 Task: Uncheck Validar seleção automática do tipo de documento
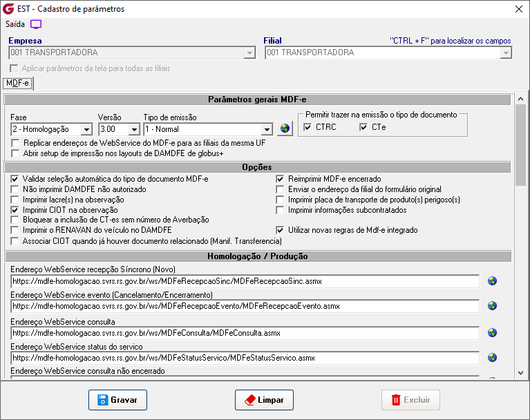tap(15, 179)
